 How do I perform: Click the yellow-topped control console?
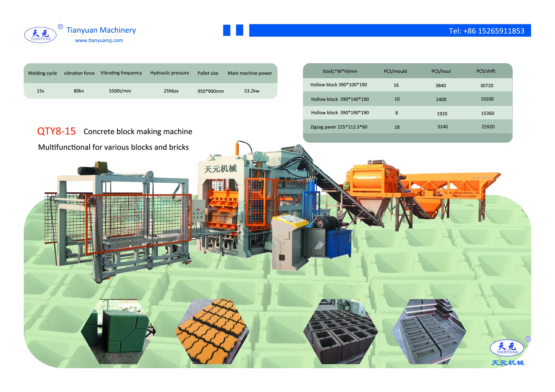click(290, 243)
